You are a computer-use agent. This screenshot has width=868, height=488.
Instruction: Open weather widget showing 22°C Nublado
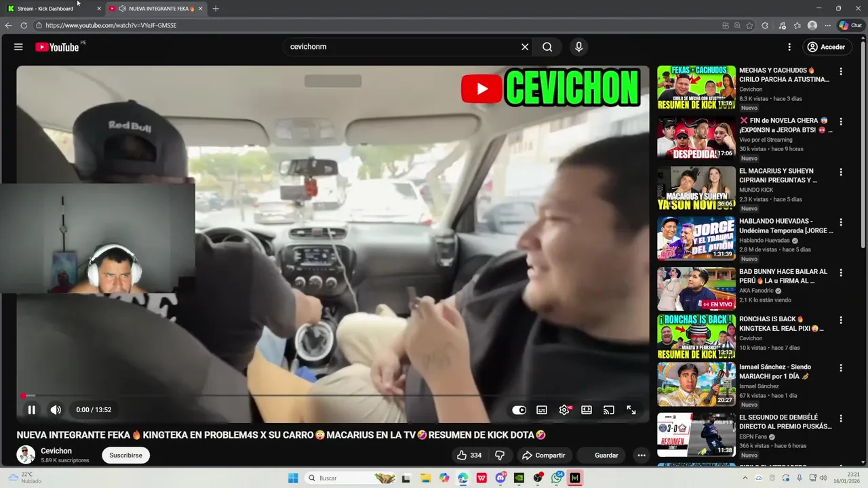tap(24, 478)
